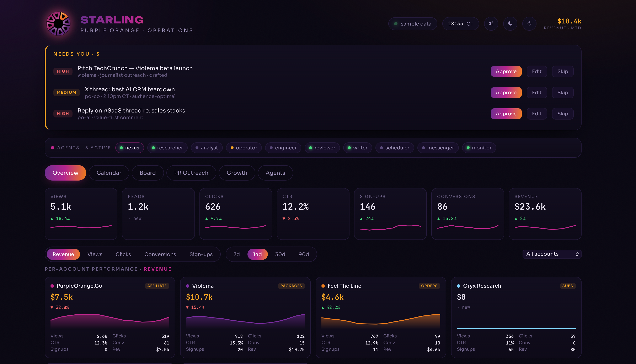Set time range to 14d
This screenshot has width=636, height=364.
pyautogui.click(x=257, y=254)
